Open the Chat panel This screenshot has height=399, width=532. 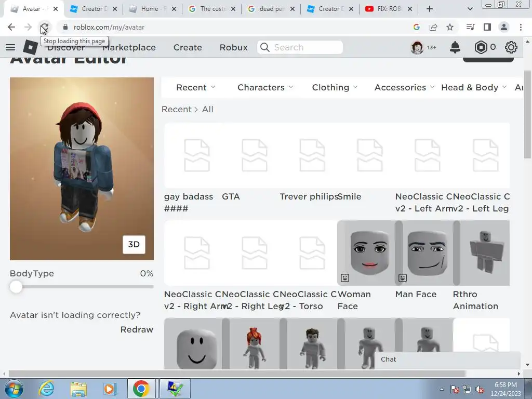click(x=447, y=360)
